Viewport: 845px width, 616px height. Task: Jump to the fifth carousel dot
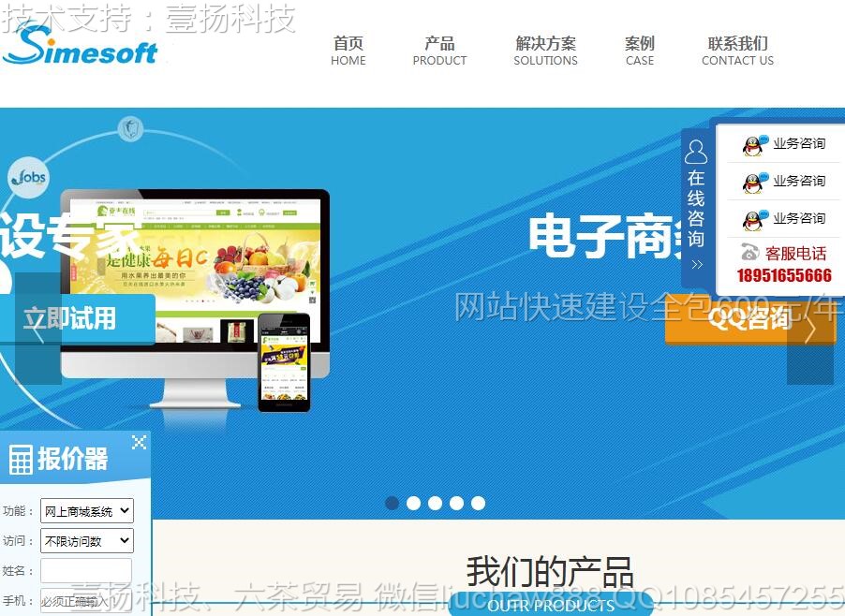pyautogui.click(x=479, y=503)
